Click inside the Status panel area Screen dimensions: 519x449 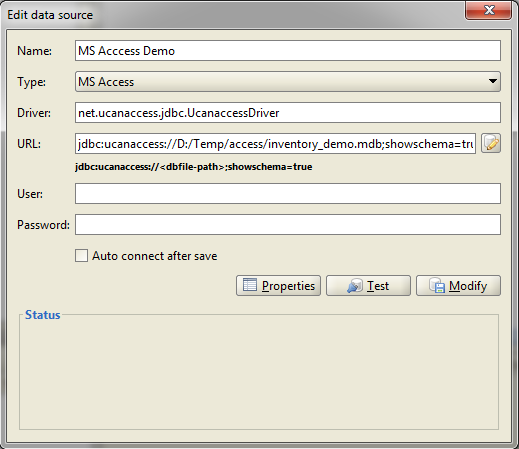click(259, 372)
